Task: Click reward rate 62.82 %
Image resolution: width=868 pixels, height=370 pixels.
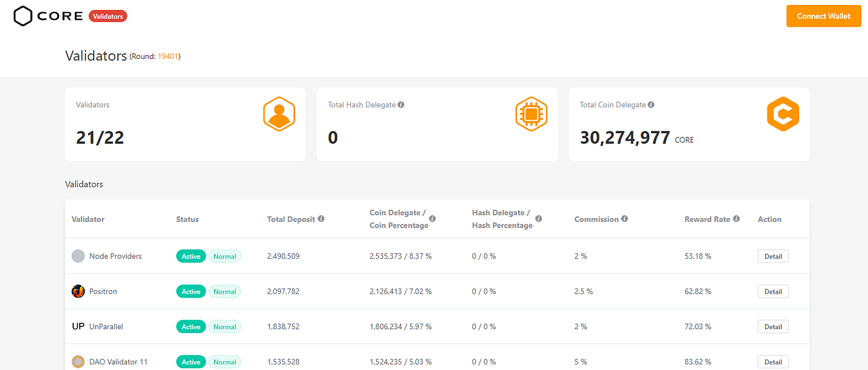Action: click(x=698, y=291)
